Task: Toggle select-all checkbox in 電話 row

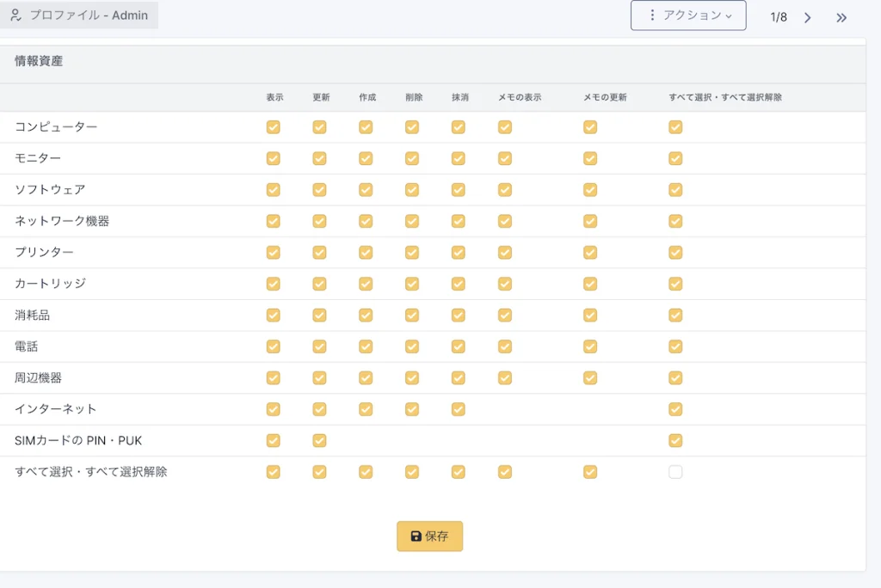Action: pyautogui.click(x=675, y=346)
